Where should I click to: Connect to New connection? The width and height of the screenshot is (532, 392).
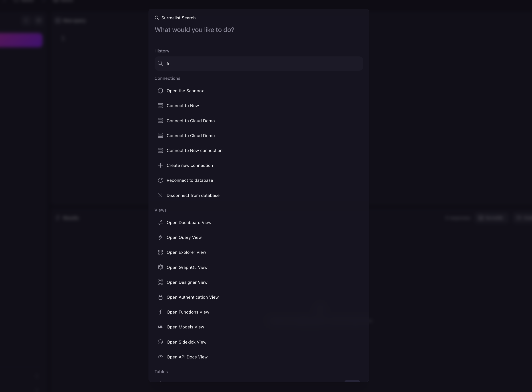click(x=194, y=150)
